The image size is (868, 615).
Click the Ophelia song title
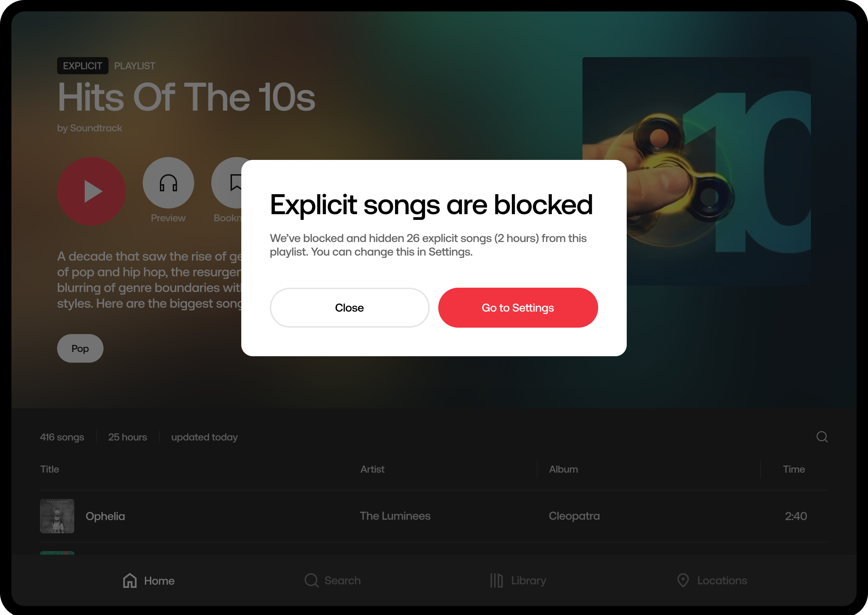105,516
